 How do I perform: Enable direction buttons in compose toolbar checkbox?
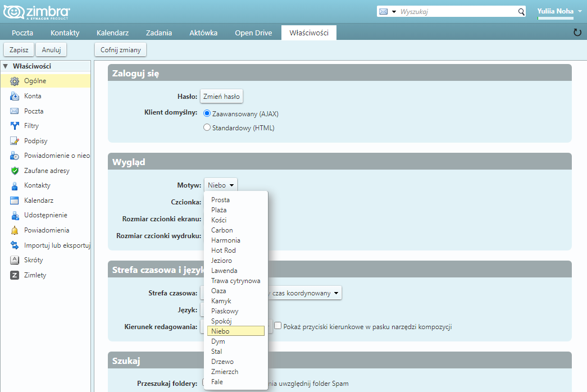pyautogui.click(x=277, y=326)
